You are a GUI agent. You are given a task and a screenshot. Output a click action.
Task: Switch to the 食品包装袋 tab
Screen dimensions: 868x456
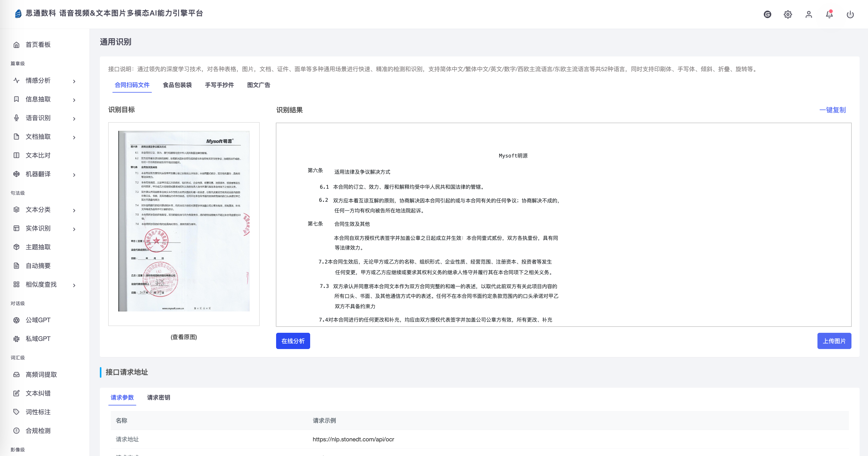click(177, 85)
